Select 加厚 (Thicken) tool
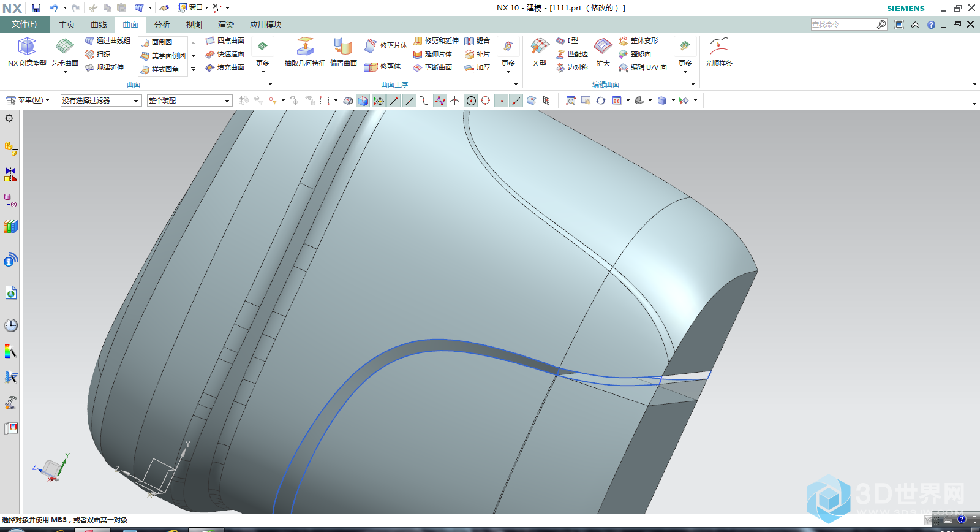This screenshot has height=532, width=980. 477,67
